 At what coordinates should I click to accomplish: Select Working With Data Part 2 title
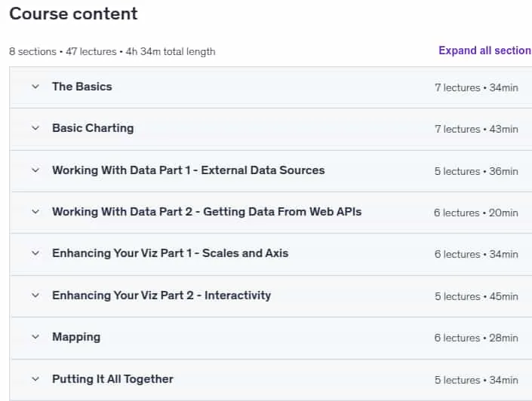207,212
